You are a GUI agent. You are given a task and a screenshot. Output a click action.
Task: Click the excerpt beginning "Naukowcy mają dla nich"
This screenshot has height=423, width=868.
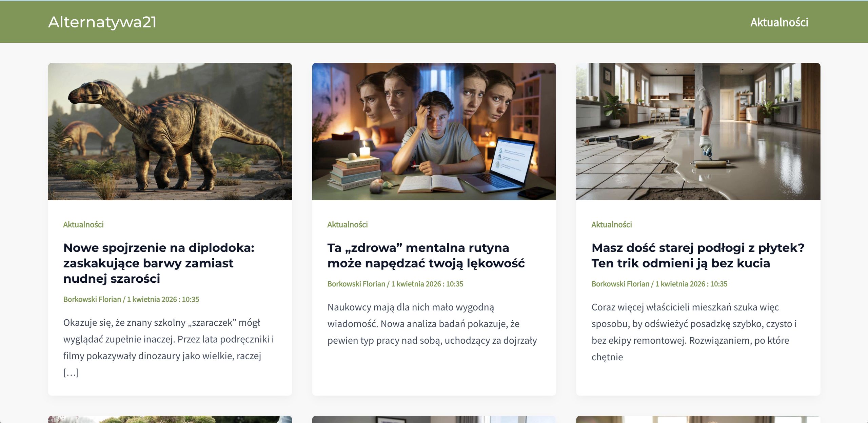[432, 324]
